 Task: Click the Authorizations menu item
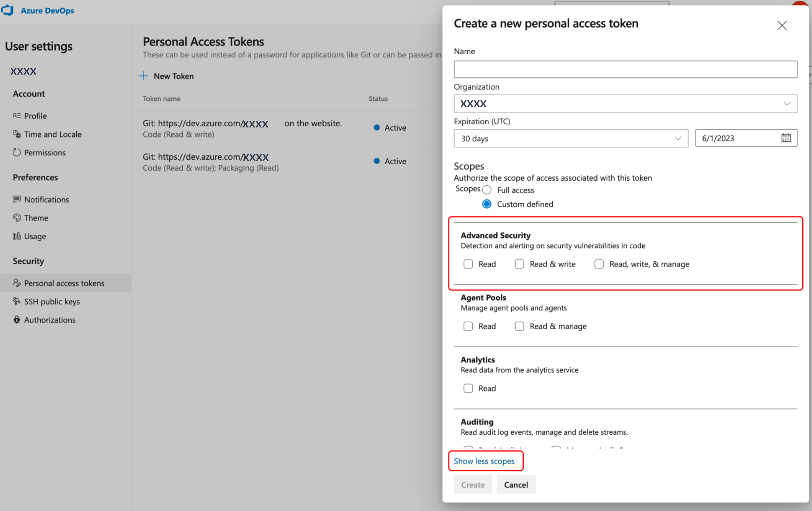pyautogui.click(x=50, y=319)
